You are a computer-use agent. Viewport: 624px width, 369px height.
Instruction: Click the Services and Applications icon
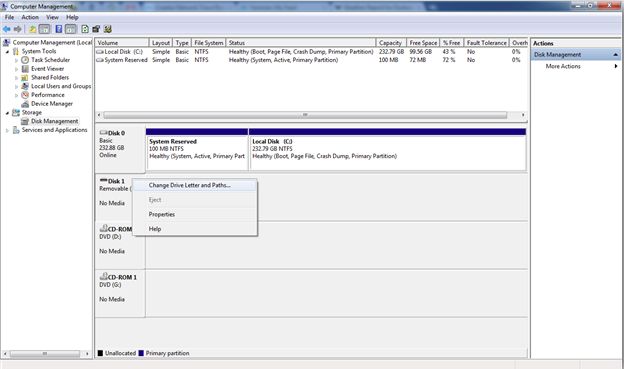click(16, 130)
